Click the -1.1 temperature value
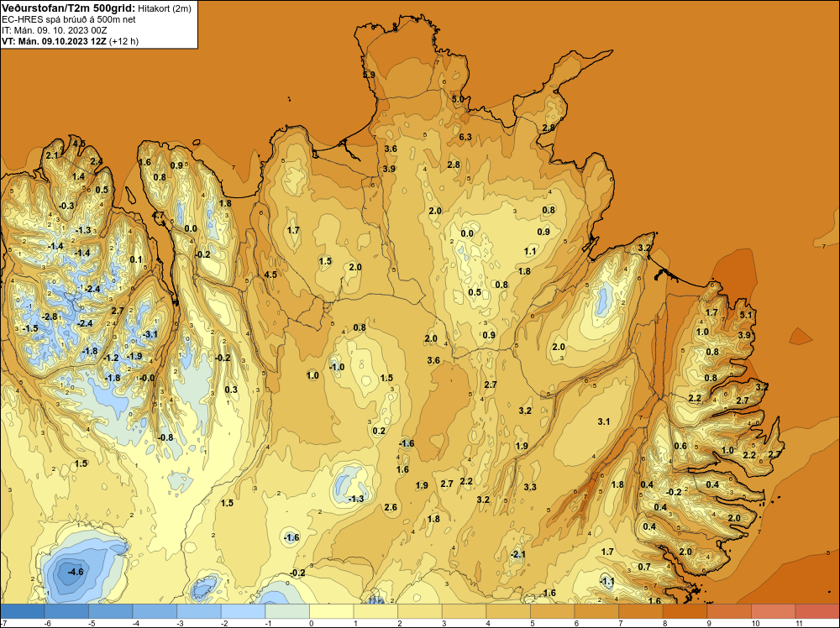The image size is (840, 628). 607,581
